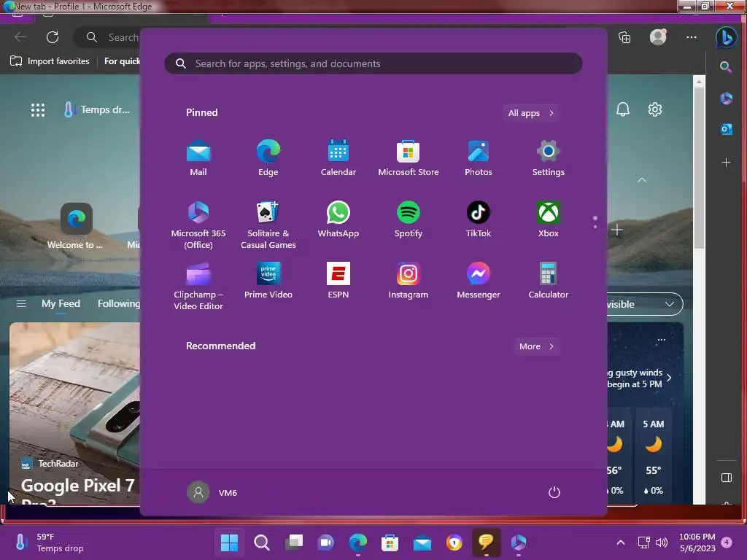Image resolution: width=747 pixels, height=560 pixels.
Task: Open notifications bell on the new tab page
Action: 623,109
